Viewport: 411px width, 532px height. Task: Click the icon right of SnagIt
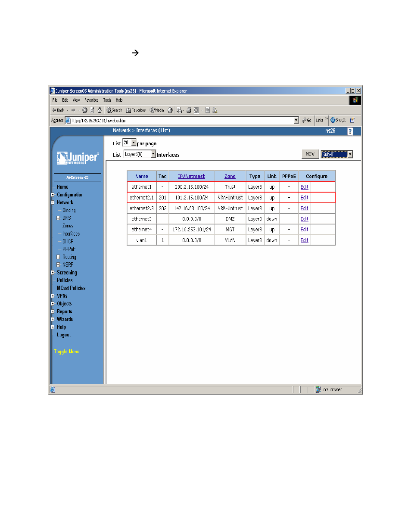(352, 120)
